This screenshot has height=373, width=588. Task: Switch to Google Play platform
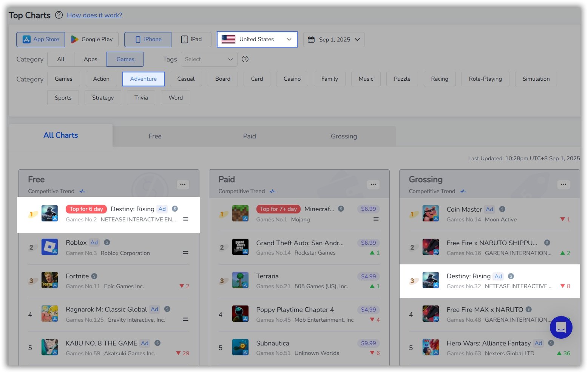pyautogui.click(x=92, y=39)
